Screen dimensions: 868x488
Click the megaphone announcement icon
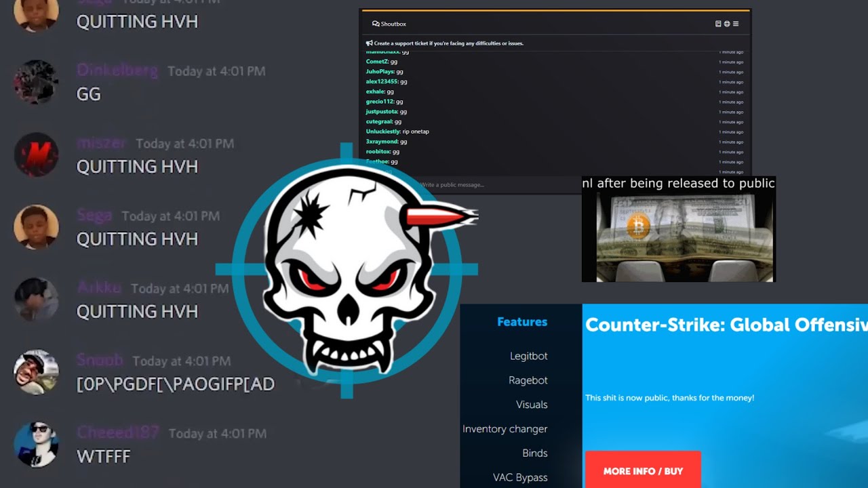pos(369,43)
